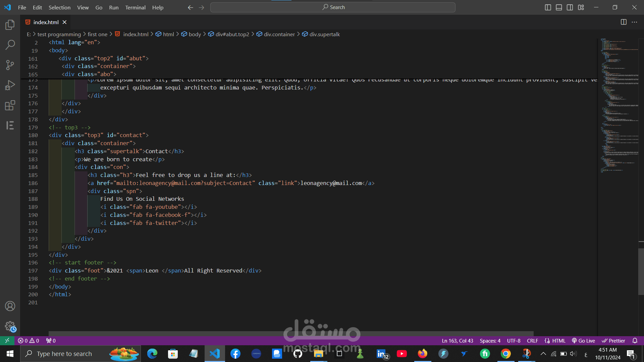The height and width of the screenshot is (362, 644).
Task: Open the Spaces: 4 indentation selector
Action: pyautogui.click(x=490, y=341)
